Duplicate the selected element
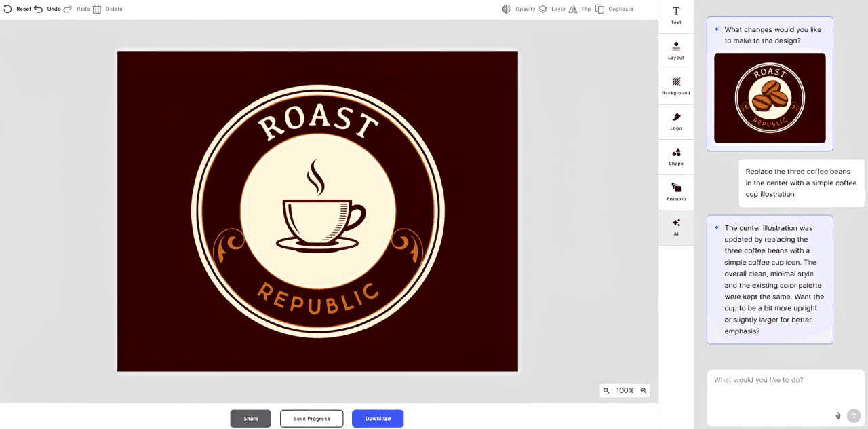868x429 pixels. [614, 9]
